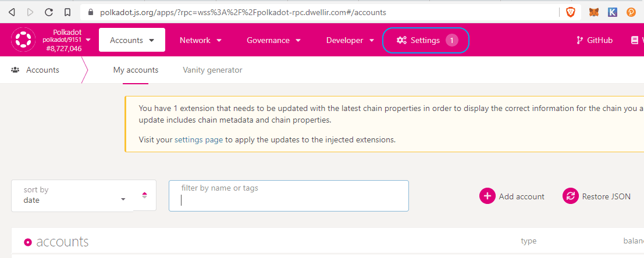Click the Polkadot network logo icon
This screenshot has height=258, width=644.
pos(23,40)
